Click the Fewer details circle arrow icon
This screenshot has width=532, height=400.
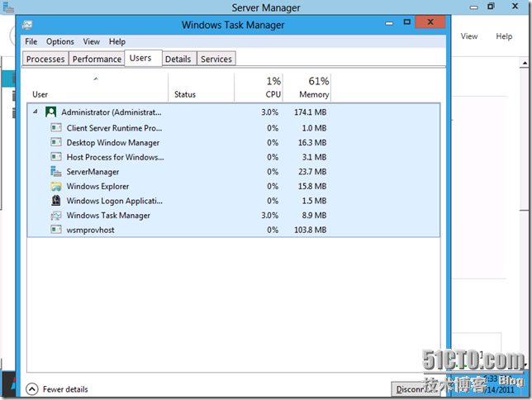click(32, 389)
